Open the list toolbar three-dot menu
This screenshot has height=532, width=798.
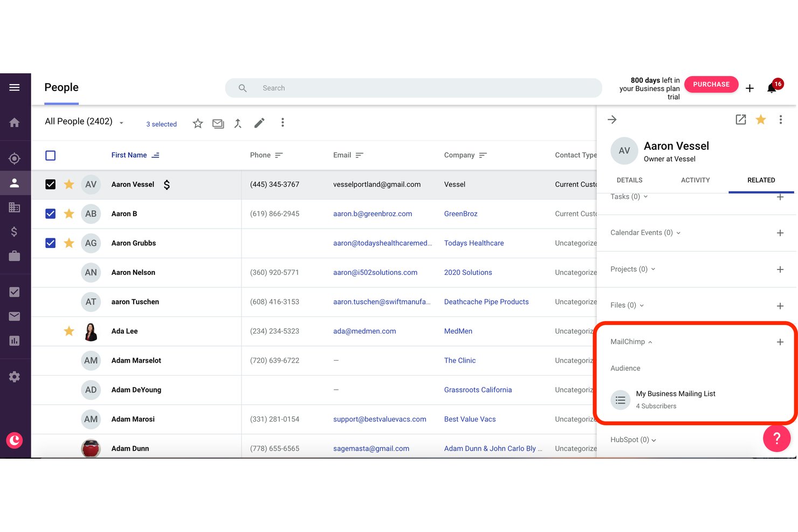click(x=283, y=123)
